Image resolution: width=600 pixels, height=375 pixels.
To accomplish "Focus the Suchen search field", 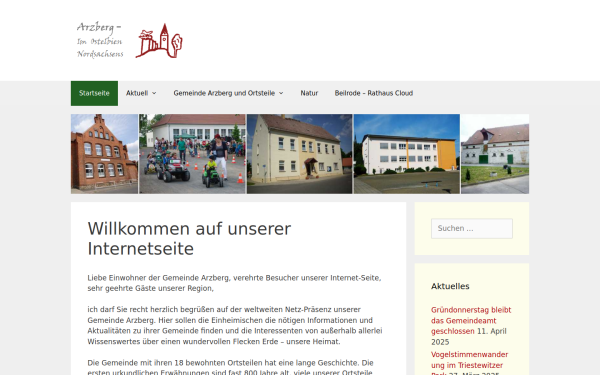I will point(472,228).
